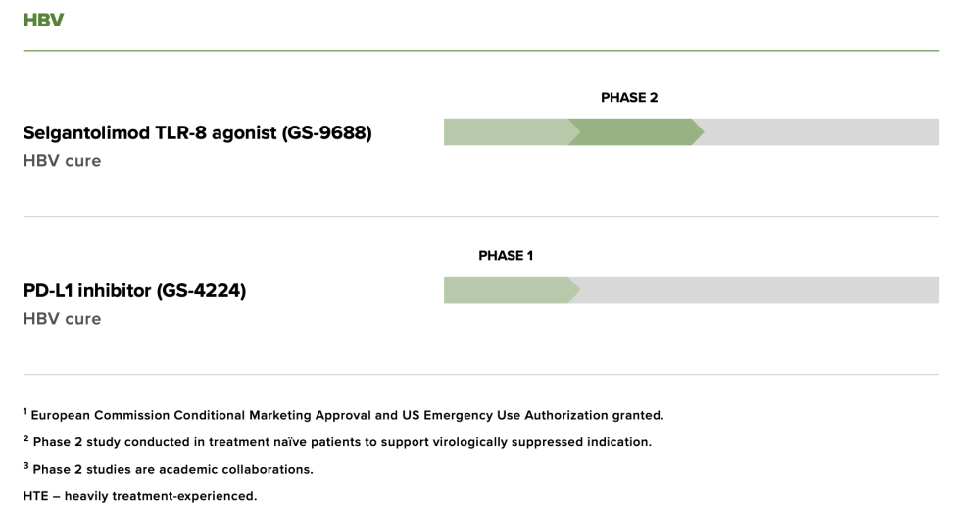980x514 pixels.
Task: Click the arrow tip of the Selgantolimod Phase 2 segment
Action: tap(698, 132)
